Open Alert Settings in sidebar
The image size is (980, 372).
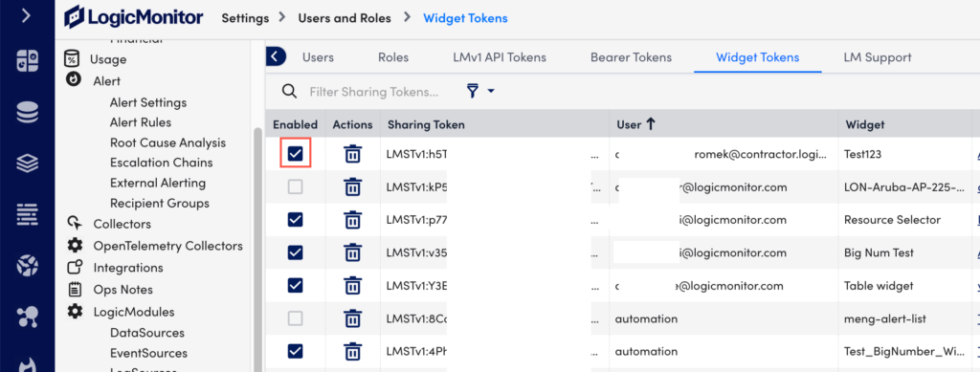coord(148,102)
